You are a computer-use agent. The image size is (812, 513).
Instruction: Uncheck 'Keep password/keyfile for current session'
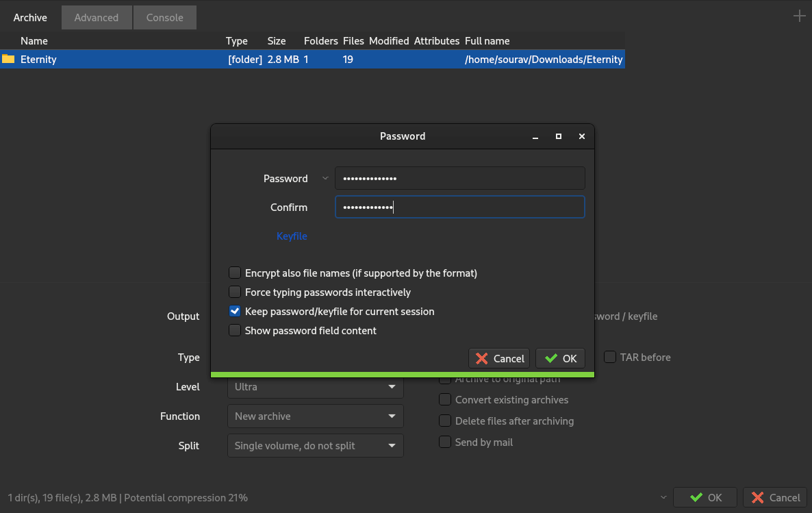coord(235,311)
